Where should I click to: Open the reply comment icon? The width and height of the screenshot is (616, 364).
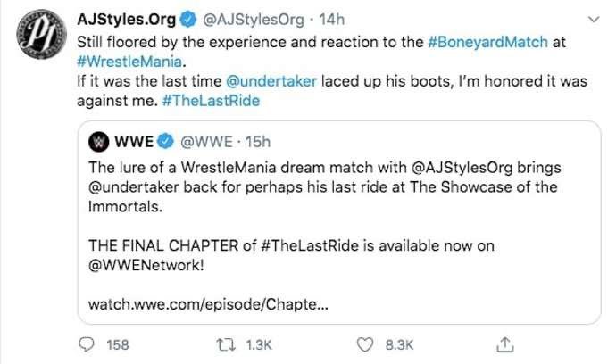click(87, 344)
